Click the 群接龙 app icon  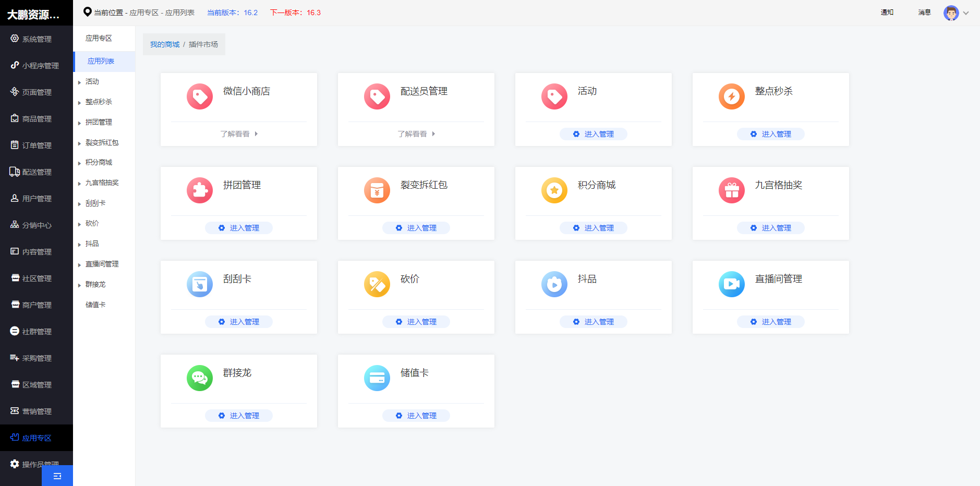199,378
